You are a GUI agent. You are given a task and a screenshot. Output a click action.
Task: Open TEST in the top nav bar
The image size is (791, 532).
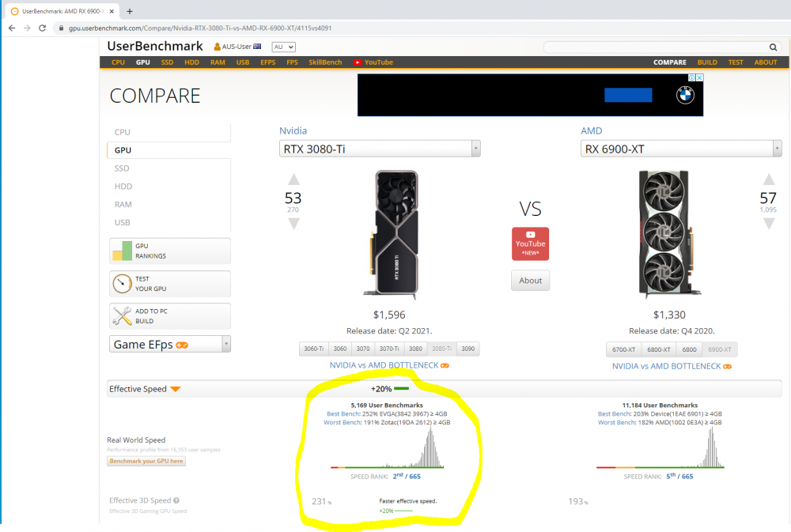tap(736, 62)
